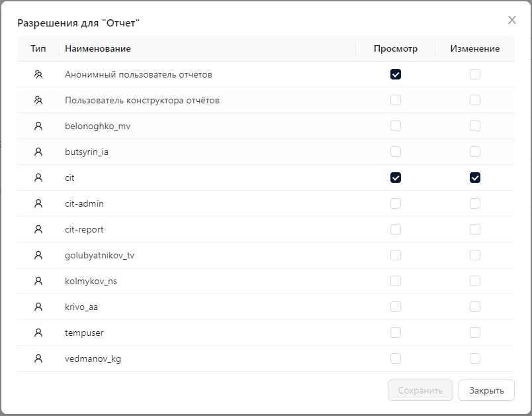Click user icon next to cit-admin
Screen dimensions: 532x416
tap(38, 203)
